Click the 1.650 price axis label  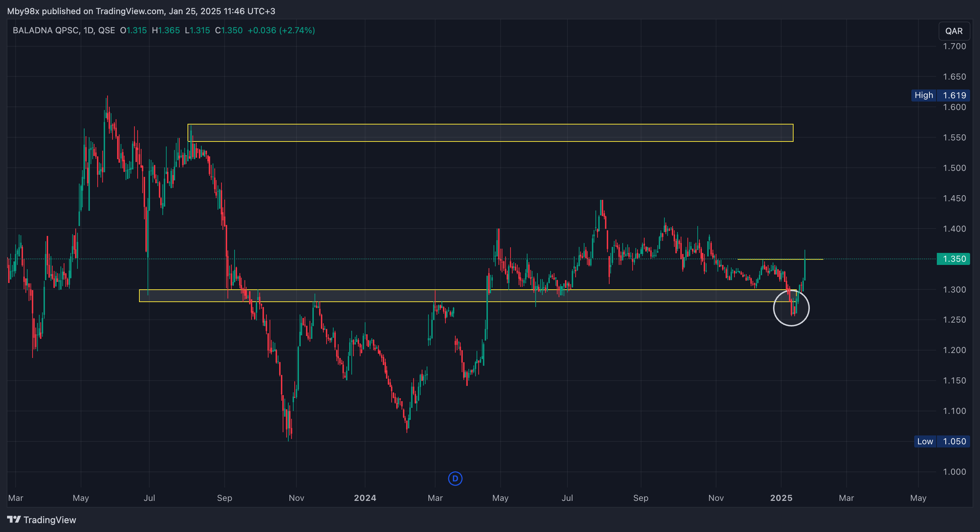tap(954, 77)
